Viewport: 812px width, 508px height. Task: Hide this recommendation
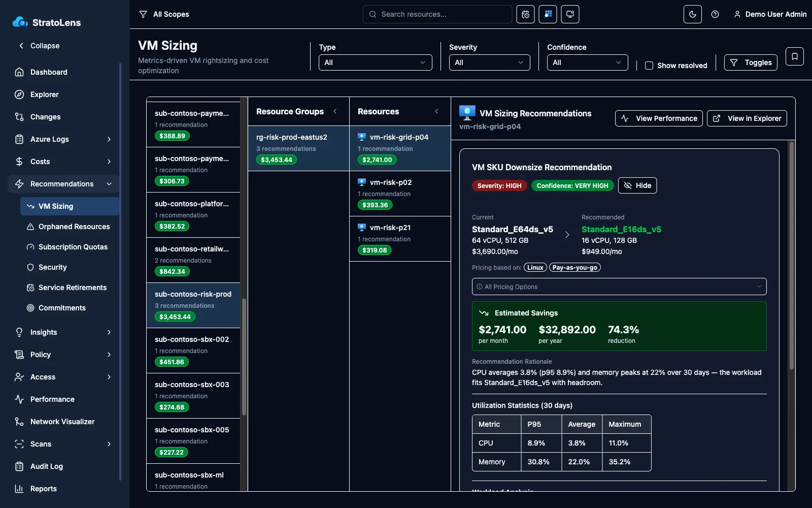[x=637, y=185]
